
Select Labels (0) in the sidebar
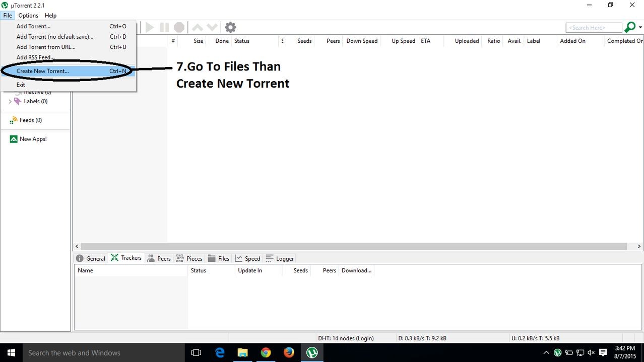click(36, 101)
